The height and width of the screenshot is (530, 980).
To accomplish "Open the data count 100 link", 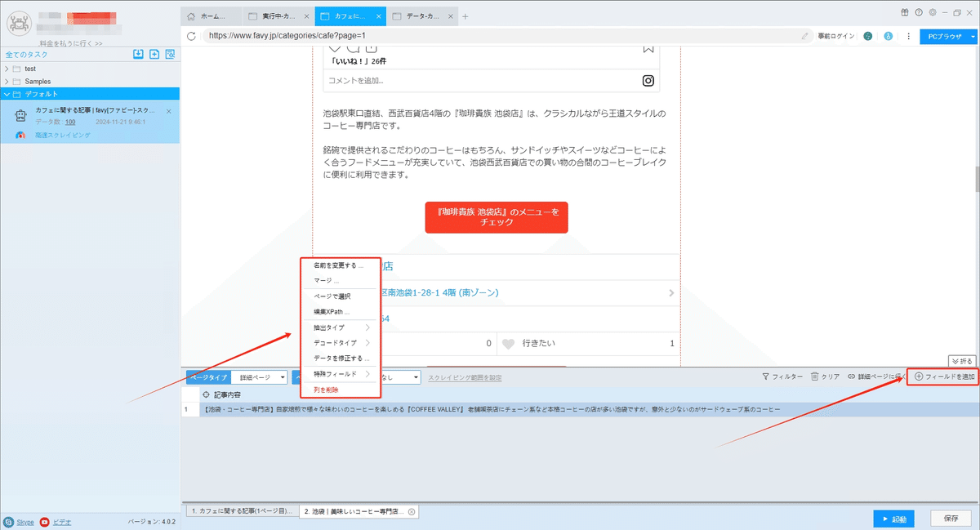I will pos(70,122).
